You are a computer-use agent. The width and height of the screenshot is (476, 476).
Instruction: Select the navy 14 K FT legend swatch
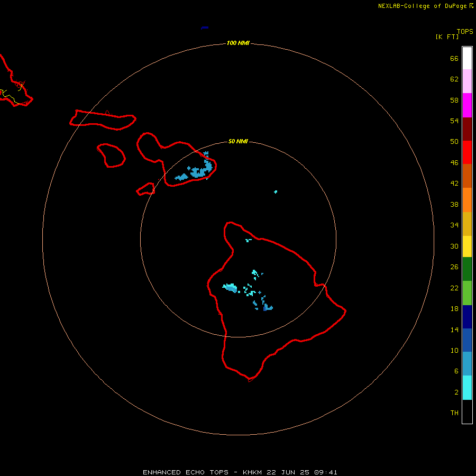click(x=467, y=317)
